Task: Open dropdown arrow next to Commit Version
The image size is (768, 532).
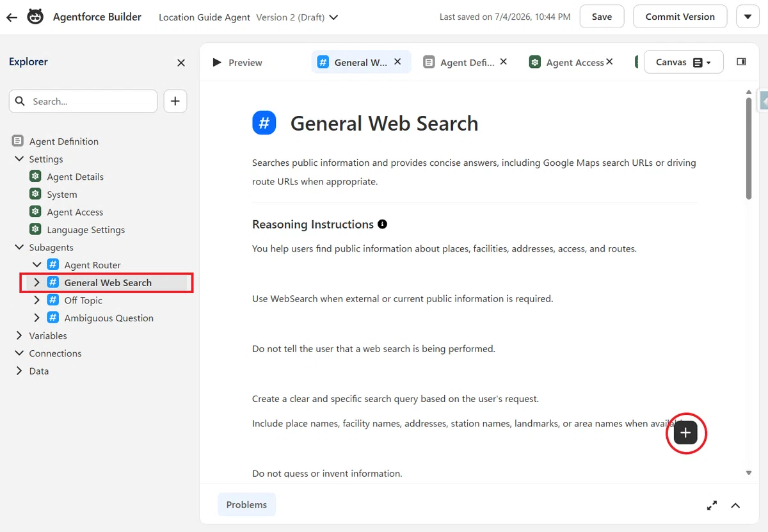Action: tap(748, 17)
